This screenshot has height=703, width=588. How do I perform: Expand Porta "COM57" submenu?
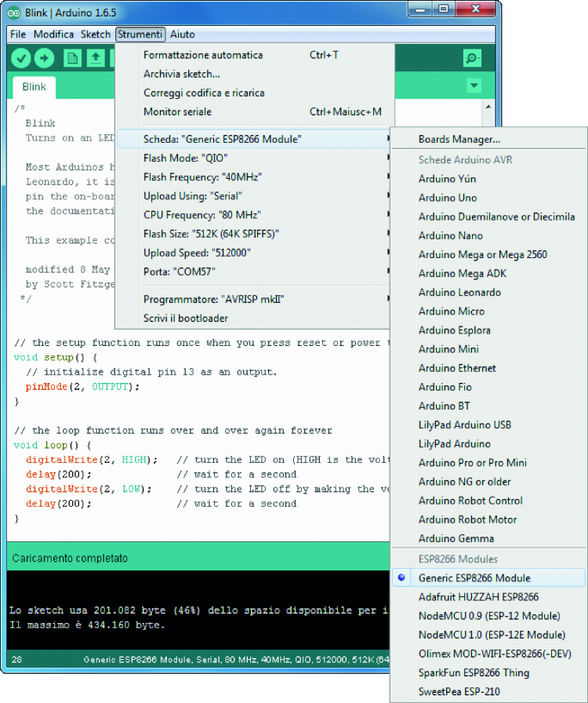(x=254, y=271)
